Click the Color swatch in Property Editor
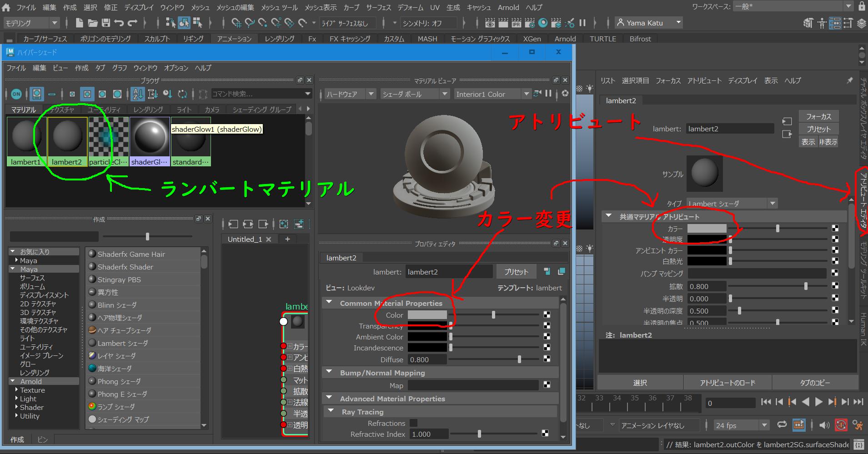 [427, 315]
